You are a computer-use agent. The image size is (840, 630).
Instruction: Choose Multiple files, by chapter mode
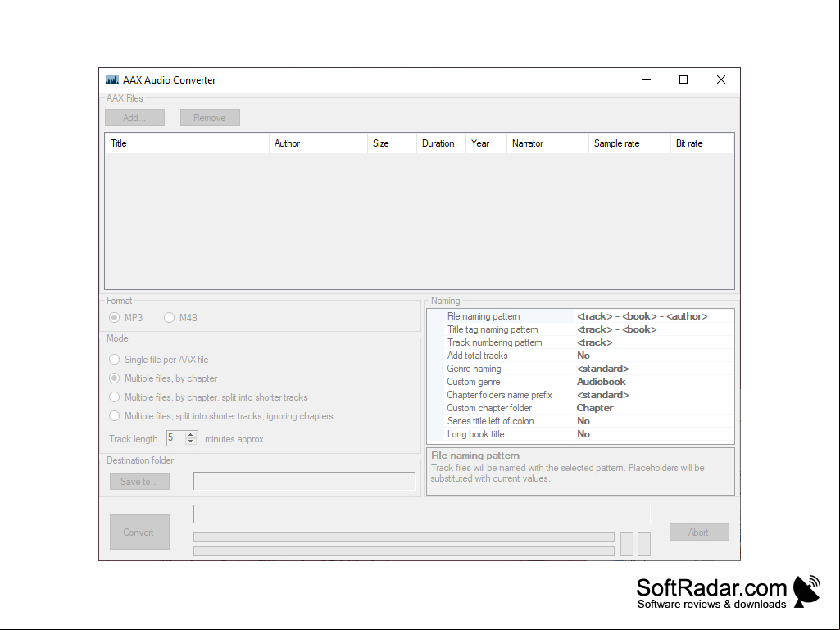(x=114, y=378)
